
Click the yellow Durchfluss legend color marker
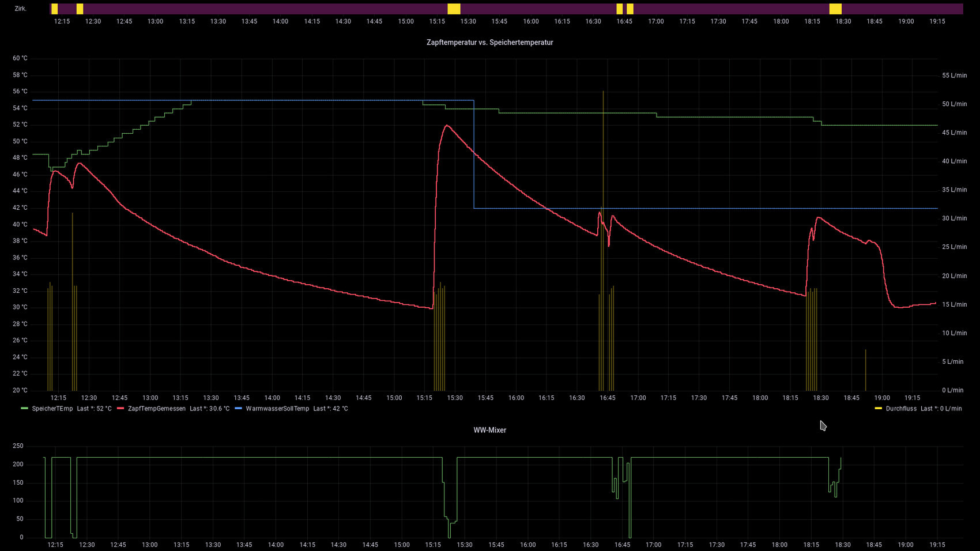click(x=878, y=409)
